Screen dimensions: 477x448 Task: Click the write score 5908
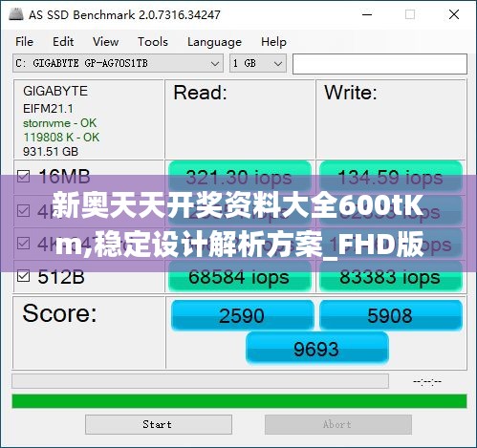click(391, 315)
